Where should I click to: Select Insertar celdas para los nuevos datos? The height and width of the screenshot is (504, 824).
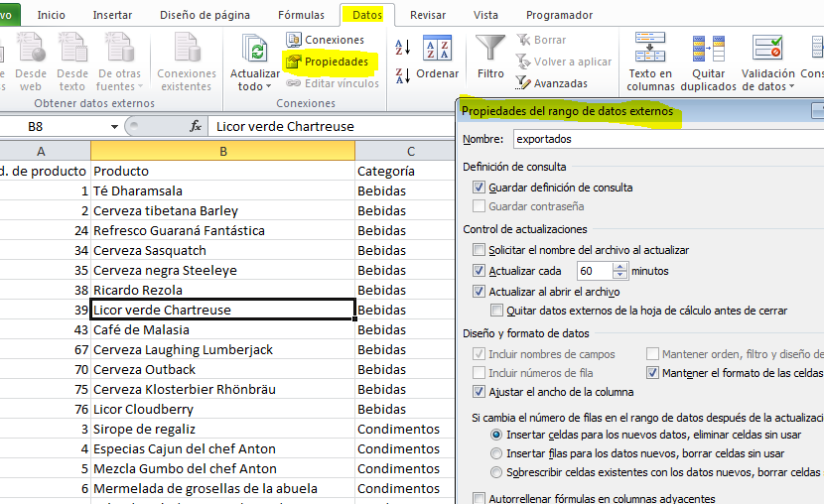(496, 435)
